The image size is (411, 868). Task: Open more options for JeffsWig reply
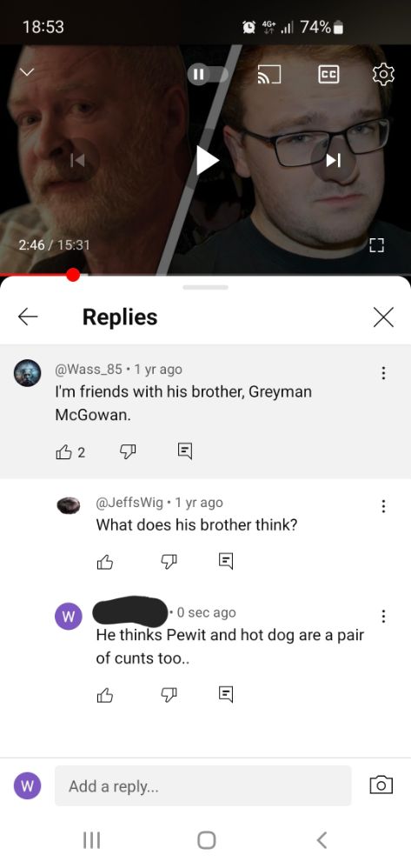tap(382, 506)
